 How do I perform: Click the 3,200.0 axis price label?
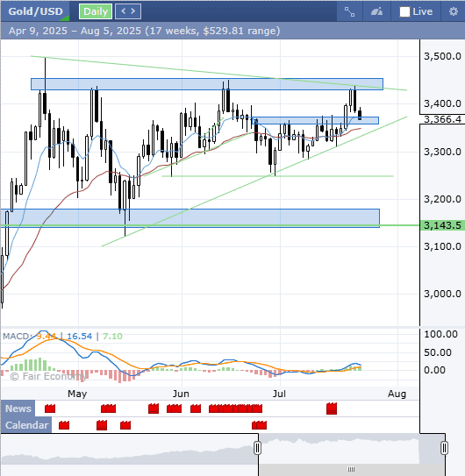point(442,199)
